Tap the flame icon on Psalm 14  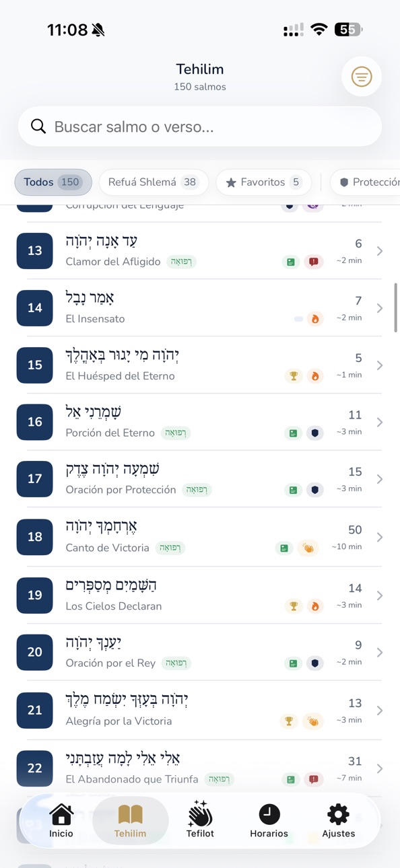pos(314,319)
